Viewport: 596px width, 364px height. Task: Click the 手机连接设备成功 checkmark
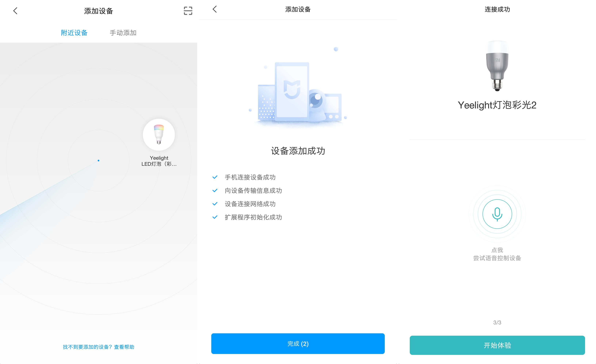[215, 177]
